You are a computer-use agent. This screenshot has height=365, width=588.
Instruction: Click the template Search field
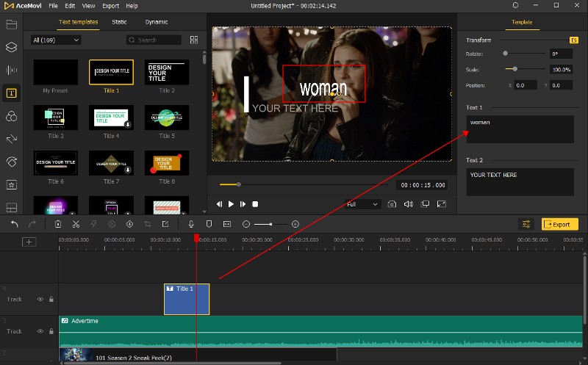[154, 40]
